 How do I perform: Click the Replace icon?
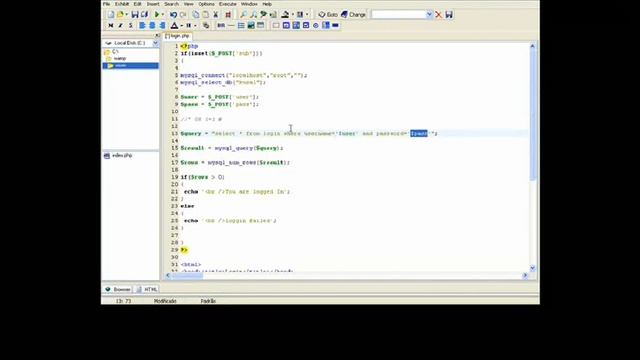click(263, 15)
